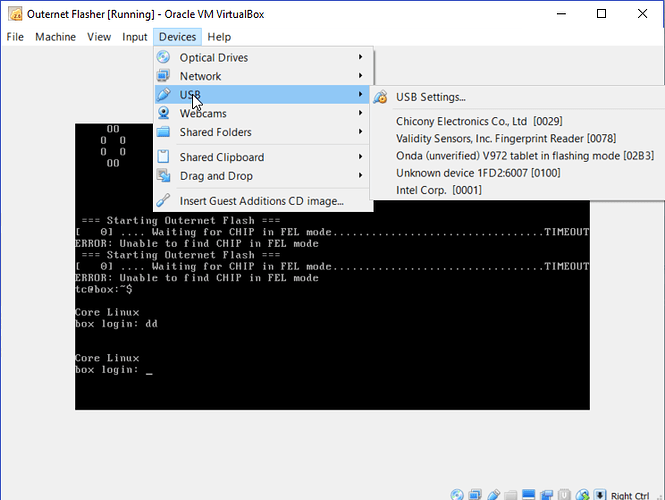Close the Outernet Flasher VM window
This screenshot has height=500, width=665.
pos(642,14)
